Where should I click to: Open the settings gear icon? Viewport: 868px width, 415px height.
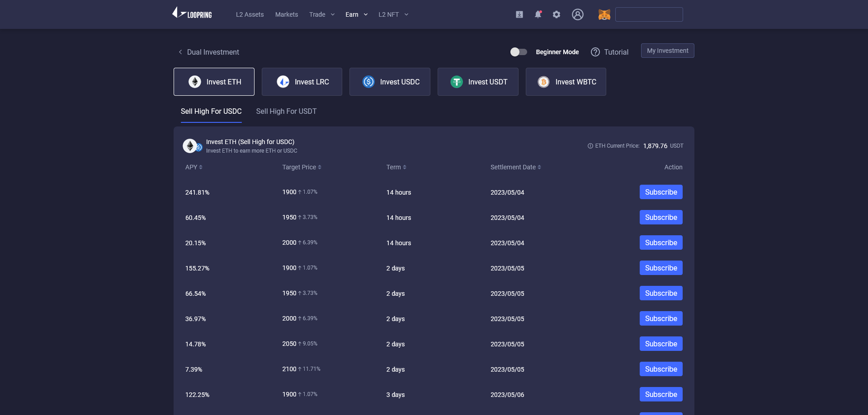tap(557, 14)
